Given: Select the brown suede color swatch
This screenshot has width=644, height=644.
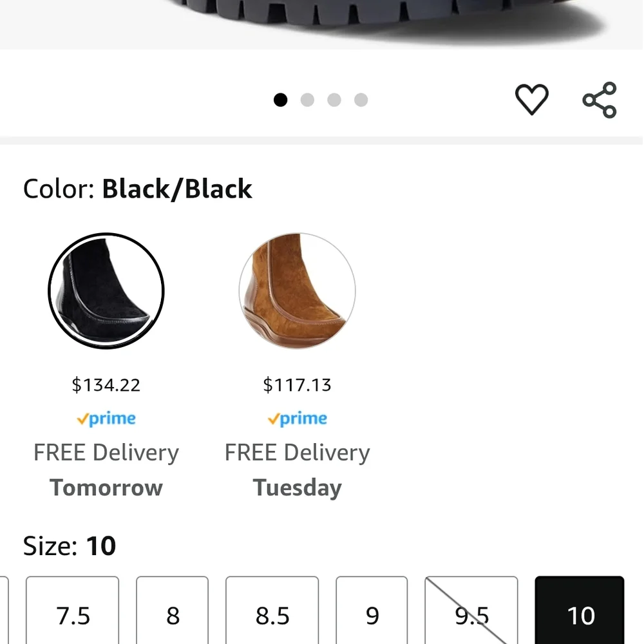Looking at the screenshot, I should (x=297, y=291).
